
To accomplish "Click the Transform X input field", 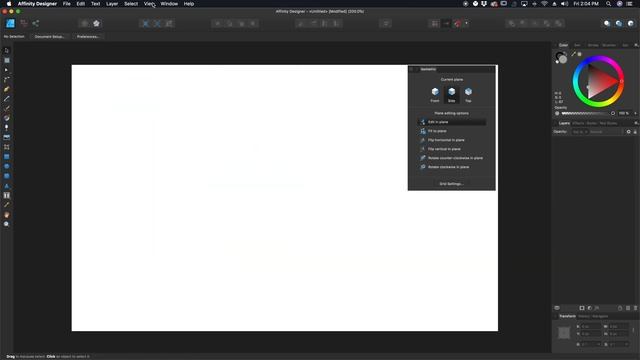I will [590, 327].
